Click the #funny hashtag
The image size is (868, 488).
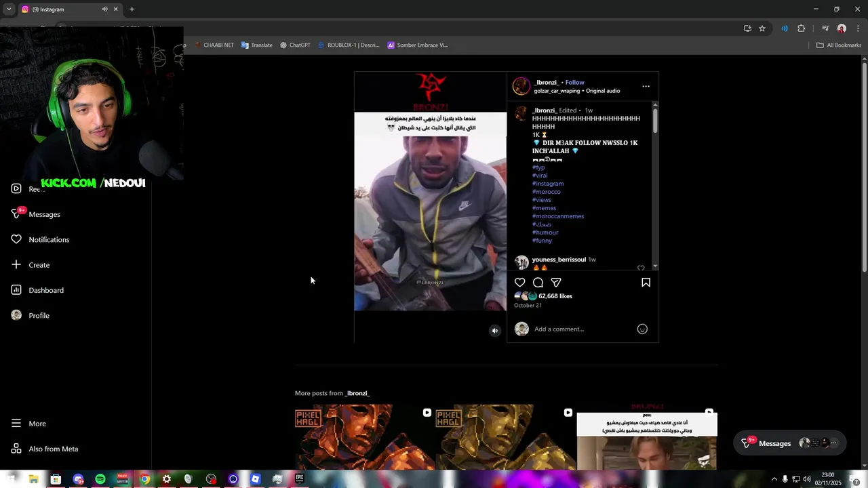[x=542, y=241]
